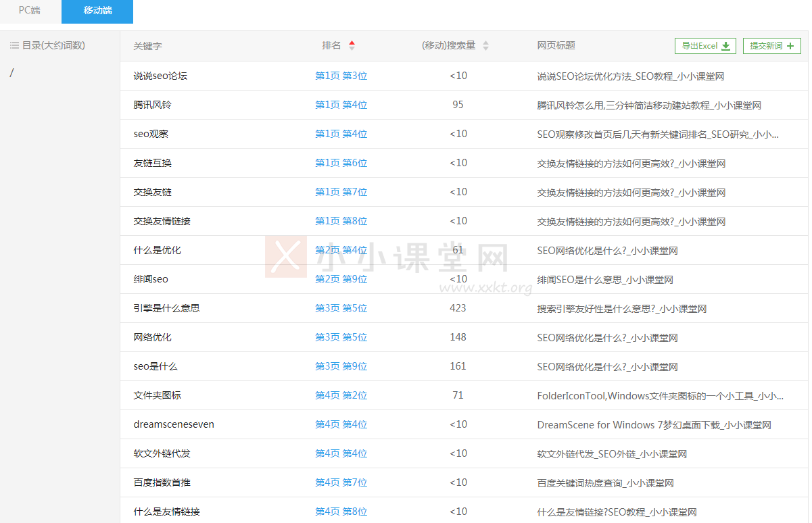Click title 软文外链代发_SEO外链_小小课堂网
Screen dimensions: 812x523
[612, 455]
